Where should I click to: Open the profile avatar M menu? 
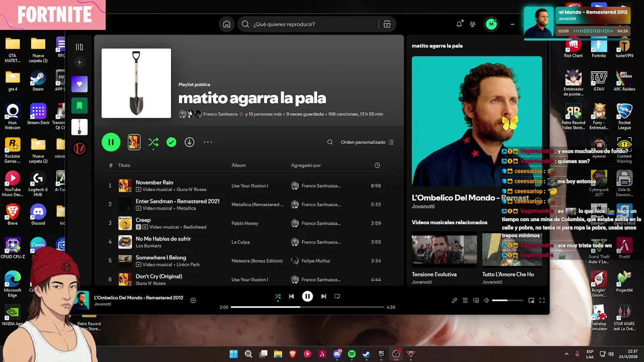491,24
